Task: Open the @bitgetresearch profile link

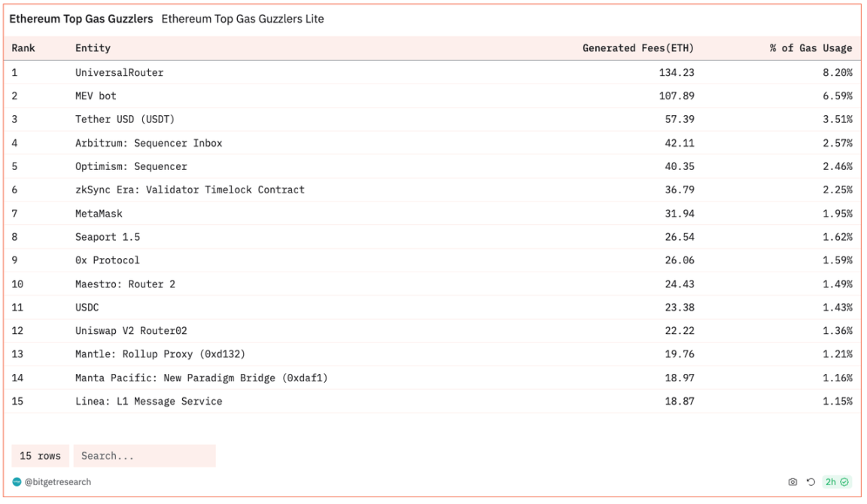Action: pyautogui.click(x=58, y=482)
